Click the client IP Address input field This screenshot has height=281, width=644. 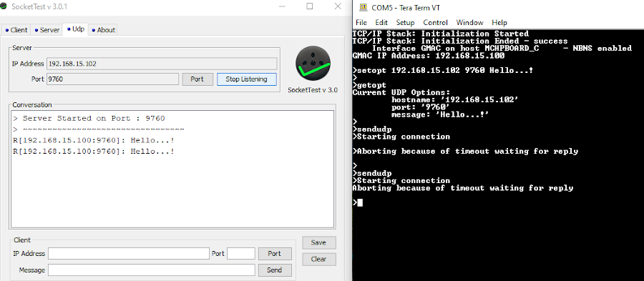click(129, 254)
